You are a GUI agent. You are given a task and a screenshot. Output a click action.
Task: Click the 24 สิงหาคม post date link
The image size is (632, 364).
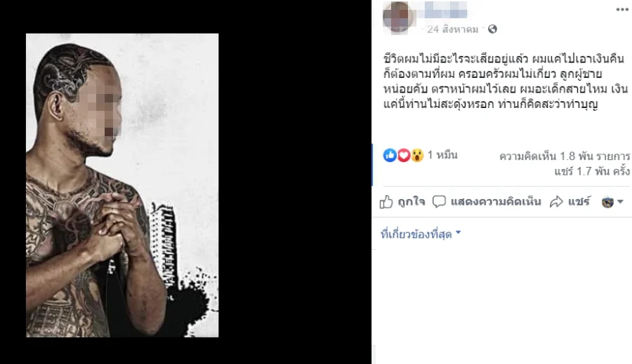[x=453, y=29]
